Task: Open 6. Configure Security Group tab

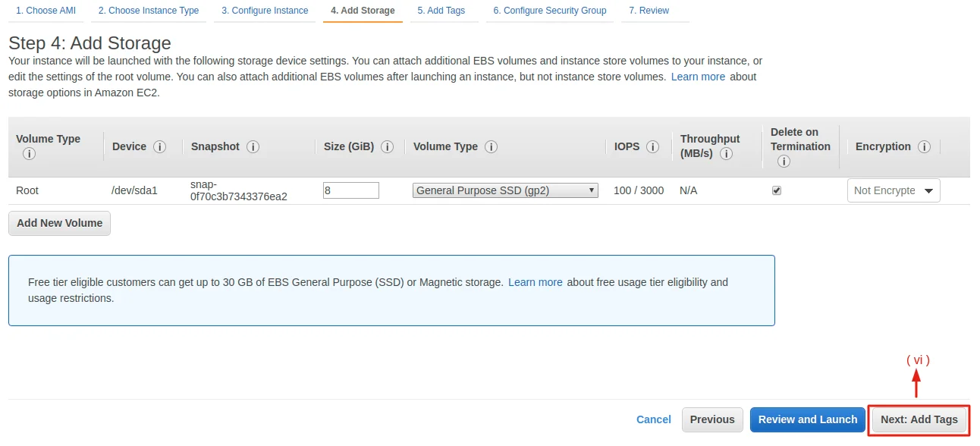Action: point(549,11)
